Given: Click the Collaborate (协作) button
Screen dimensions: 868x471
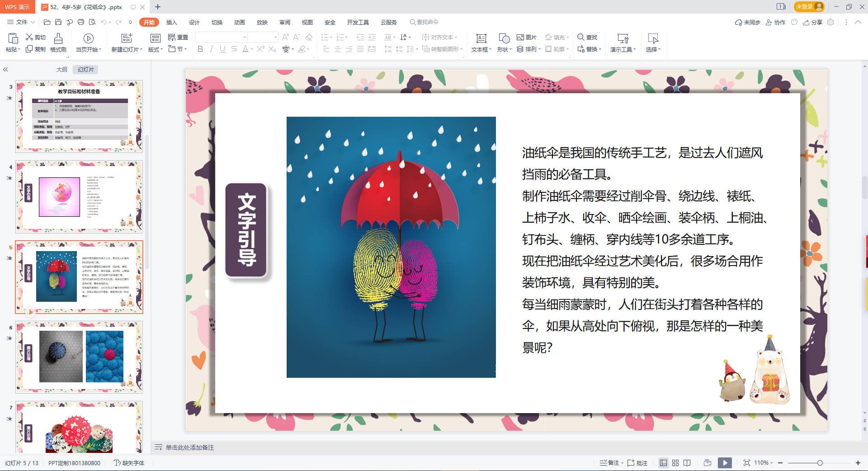Looking at the screenshot, I should click(x=775, y=22).
